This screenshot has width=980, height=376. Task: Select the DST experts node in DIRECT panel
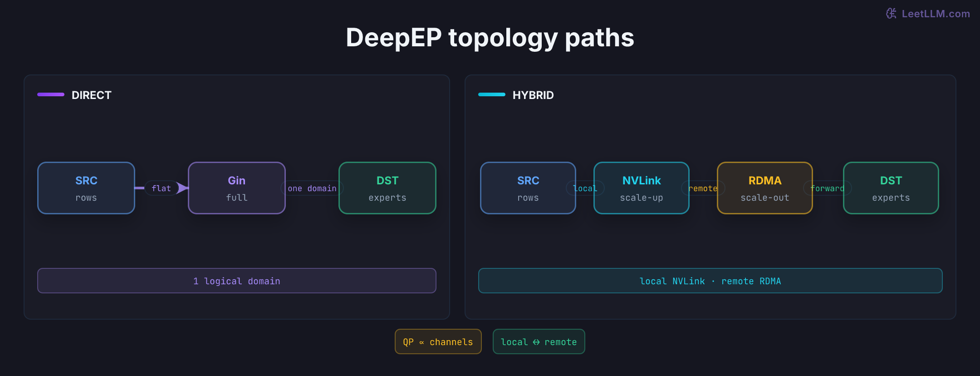pos(387,188)
